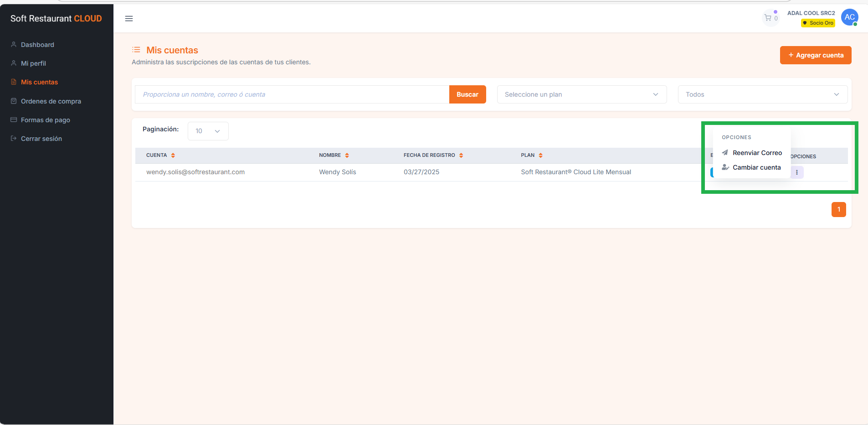Screen dimensions: 868x425
Task: Open Formas de pago
Action: [x=46, y=120]
